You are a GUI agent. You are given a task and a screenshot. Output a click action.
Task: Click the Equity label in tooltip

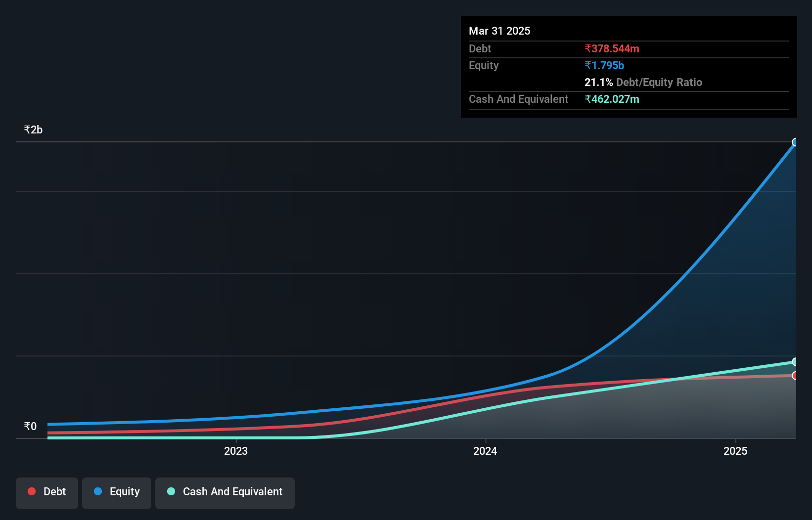[484, 65]
